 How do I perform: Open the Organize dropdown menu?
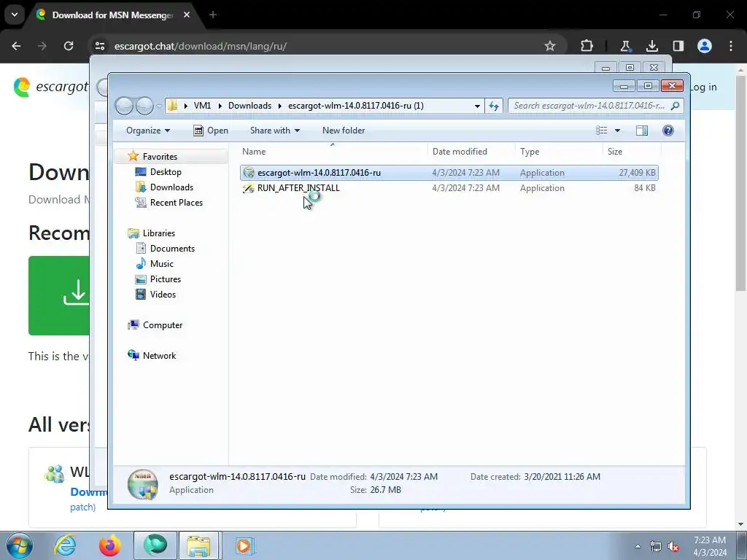(147, 131)
